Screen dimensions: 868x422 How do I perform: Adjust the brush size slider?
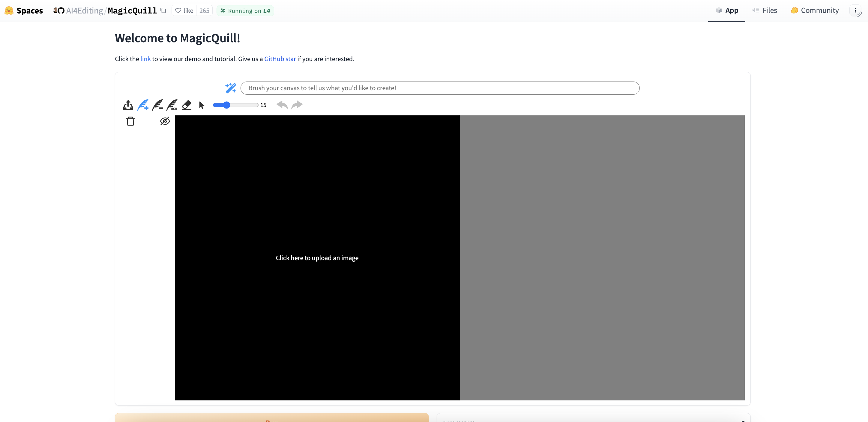coord(235,105)
